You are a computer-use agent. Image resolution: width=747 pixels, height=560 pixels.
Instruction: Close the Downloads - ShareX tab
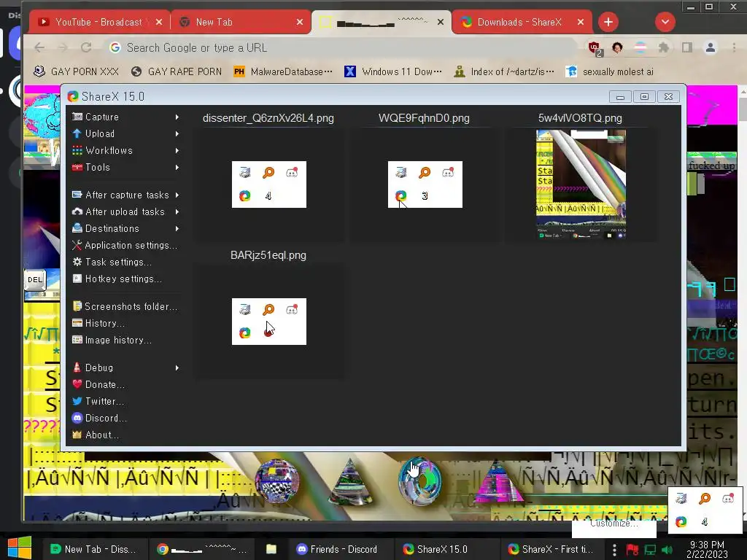coord(581,22)
